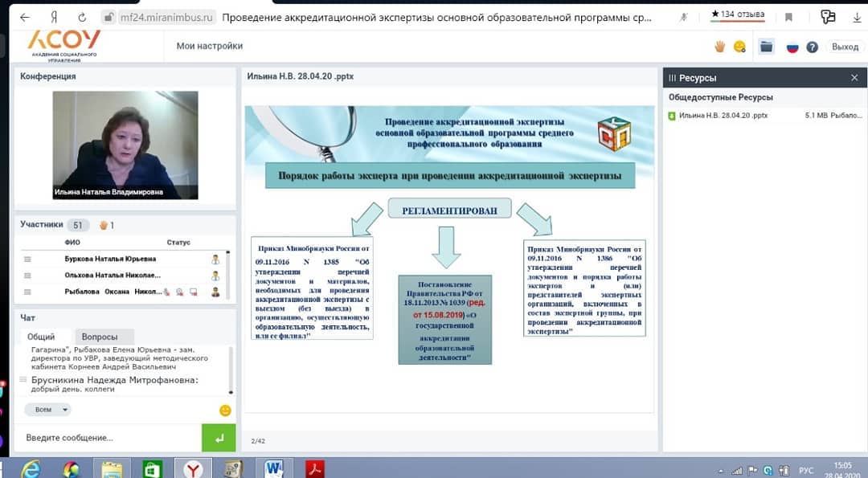Open Yandex Browser from the taskbar
This screenshot has height=478, width=868.
[x=193, y=469]
